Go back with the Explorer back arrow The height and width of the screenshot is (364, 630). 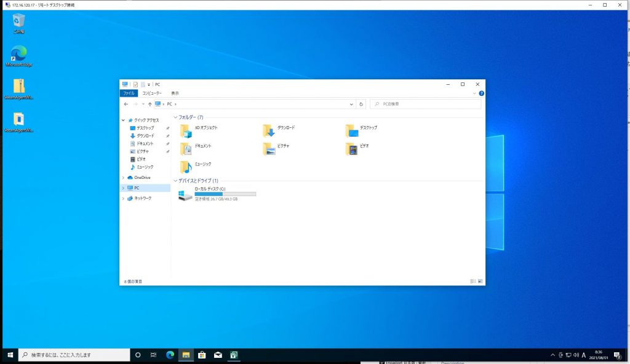[x=126, y=104]
